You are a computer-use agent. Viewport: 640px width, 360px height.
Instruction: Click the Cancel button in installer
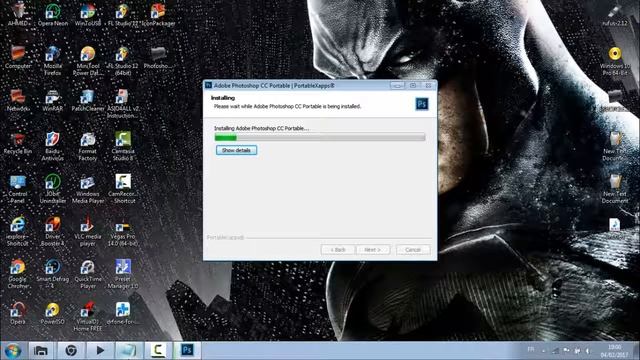pyautogui.click(x=413, y=249)
